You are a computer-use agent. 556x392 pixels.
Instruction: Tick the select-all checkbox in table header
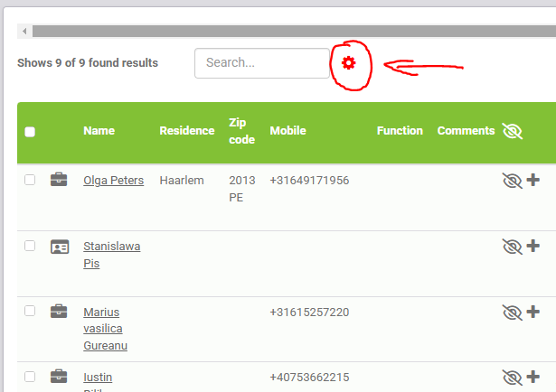30,132
